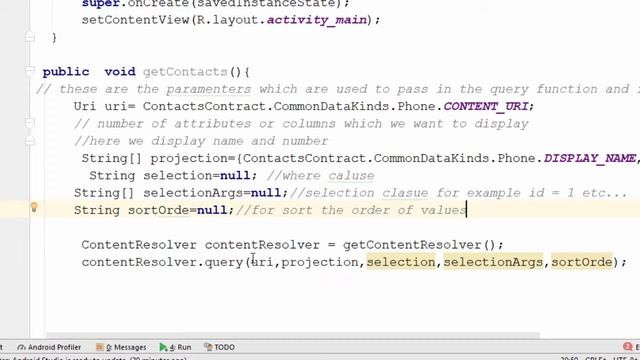The width and height of the screenshot is (640, 360).
Task: Click the Android Profiler gauge icon
Action: tap(21, 347)
